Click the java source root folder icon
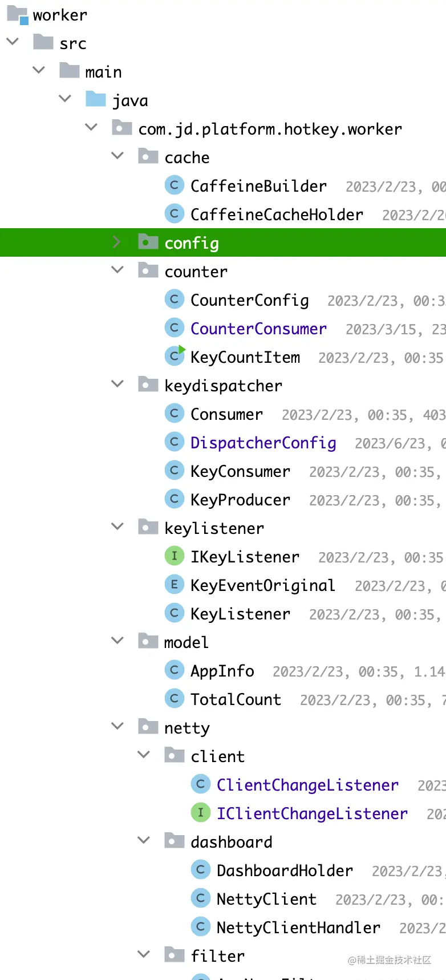This screenshot has width=446, height=980. tap(96, 100)
